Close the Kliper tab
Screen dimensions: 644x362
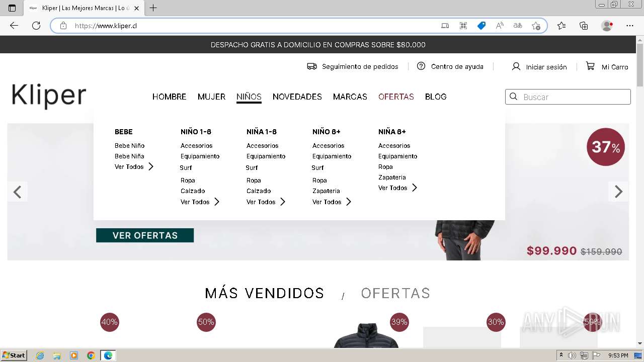tap(137, 8)
